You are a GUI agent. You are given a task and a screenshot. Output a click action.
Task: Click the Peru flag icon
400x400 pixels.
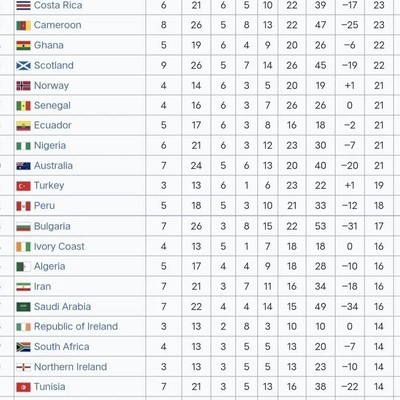(23, 206)
